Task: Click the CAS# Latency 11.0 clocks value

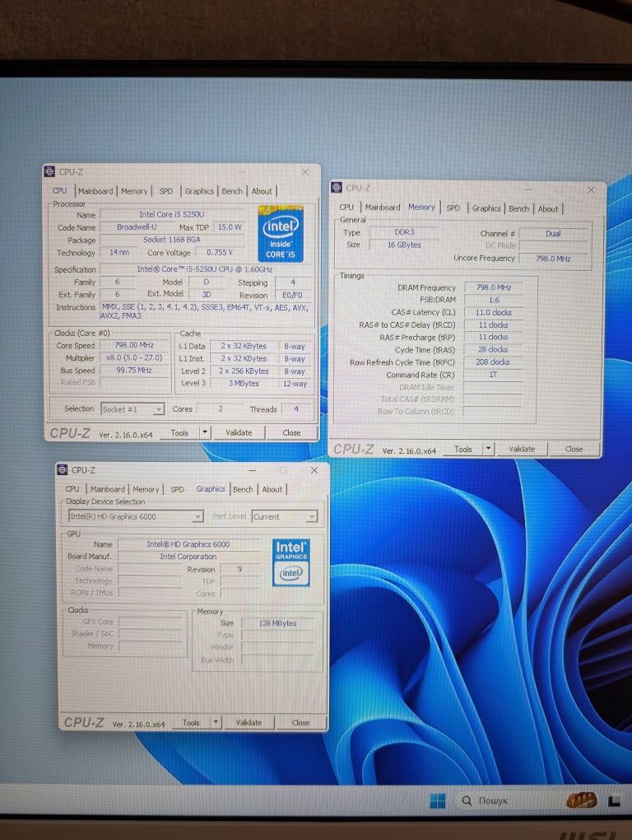Action: click(x=494, y=312)
